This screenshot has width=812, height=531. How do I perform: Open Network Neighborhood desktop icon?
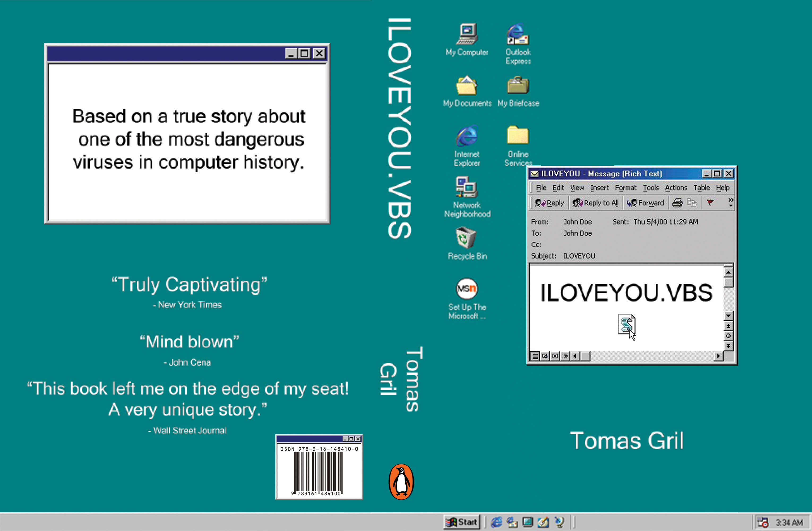[x=466, y=187]
